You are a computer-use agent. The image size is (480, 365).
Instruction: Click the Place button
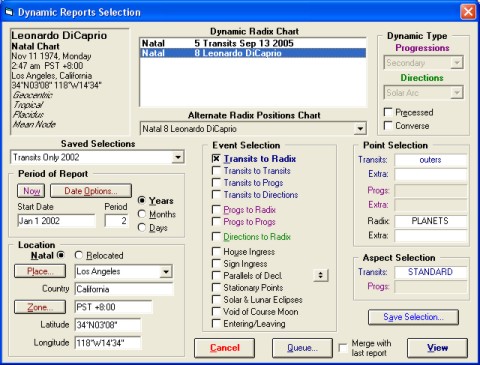click(x=40, y=271)
